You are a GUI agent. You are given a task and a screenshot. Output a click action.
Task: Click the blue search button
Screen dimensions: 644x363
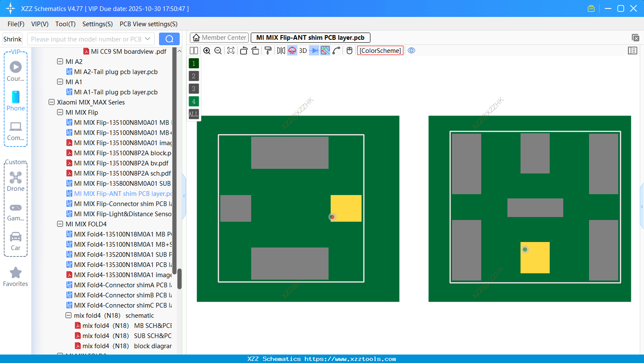[169, 39]
